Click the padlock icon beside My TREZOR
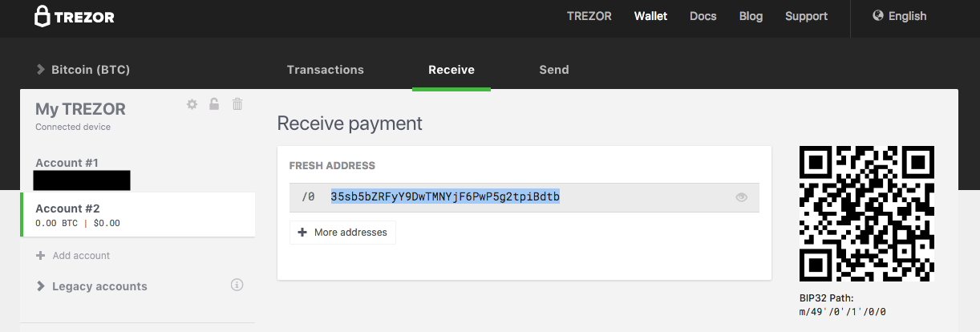Image resolution: width=980 pixels, height=332 pixels. (x=214, y=104)
